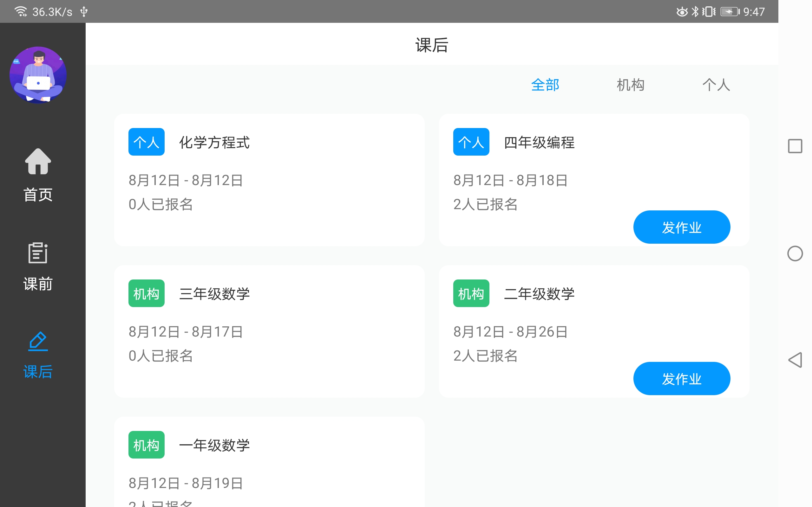Open the 首页 home icon in sidebar

point(37,162)
